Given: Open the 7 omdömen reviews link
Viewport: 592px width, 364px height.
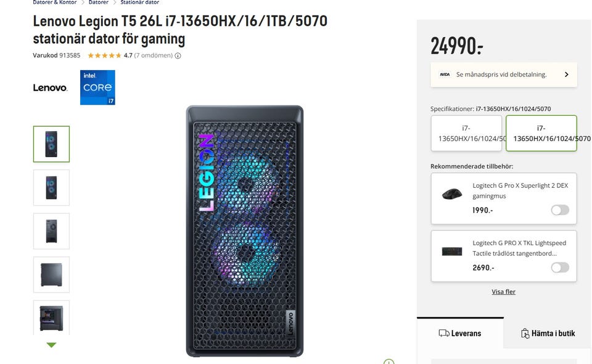Looking at the screenshot, I should tap(154, 55).
